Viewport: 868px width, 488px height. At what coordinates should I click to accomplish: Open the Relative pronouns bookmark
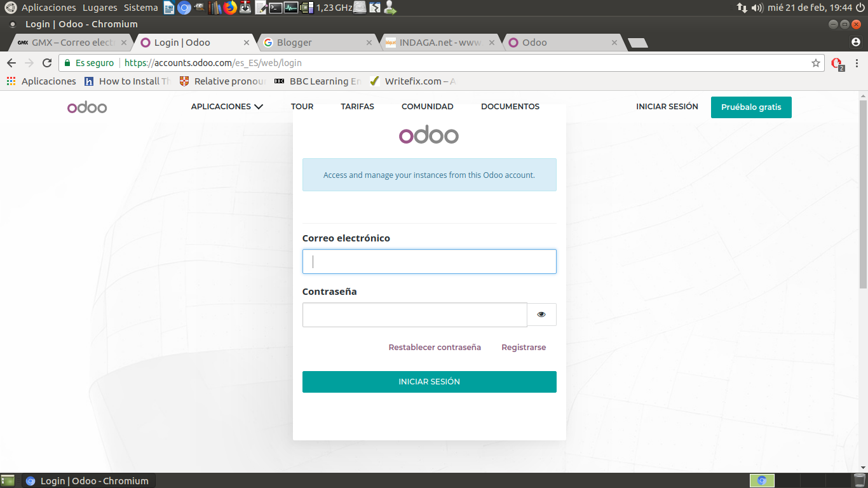222,81
